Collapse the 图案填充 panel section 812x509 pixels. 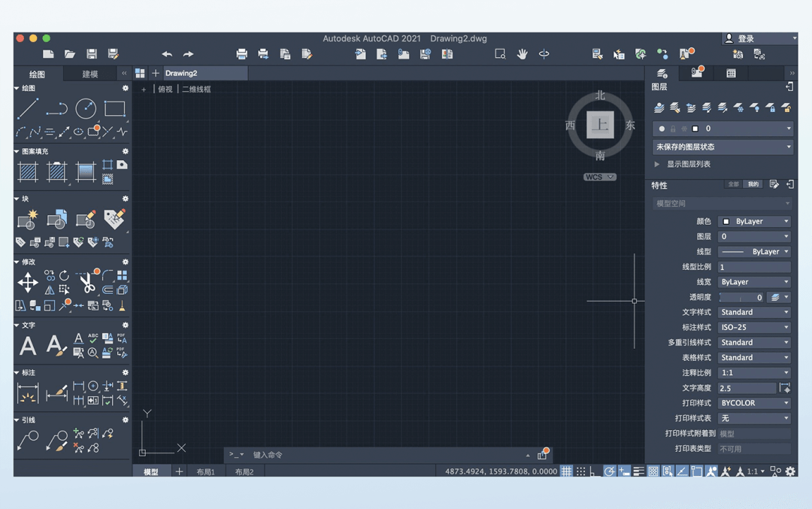(17, 151)
